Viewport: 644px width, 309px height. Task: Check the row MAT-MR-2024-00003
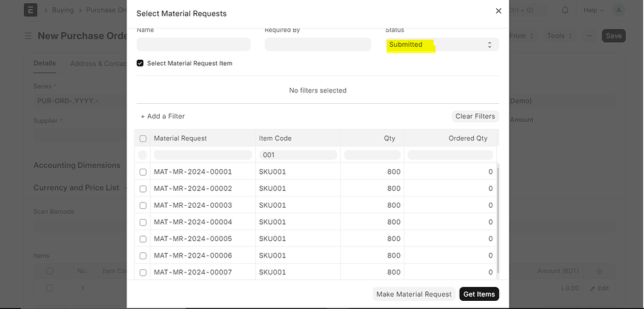click(x=143, y=205)
